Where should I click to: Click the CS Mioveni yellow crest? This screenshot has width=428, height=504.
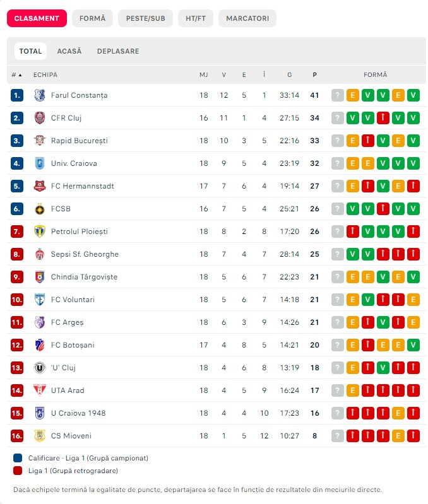coord(40,436)
